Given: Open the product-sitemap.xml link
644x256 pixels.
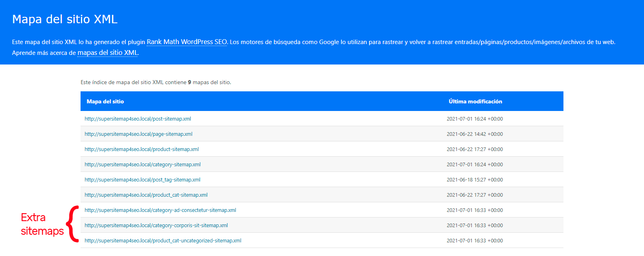Looking at the screenshot, I should pos(142,149).
